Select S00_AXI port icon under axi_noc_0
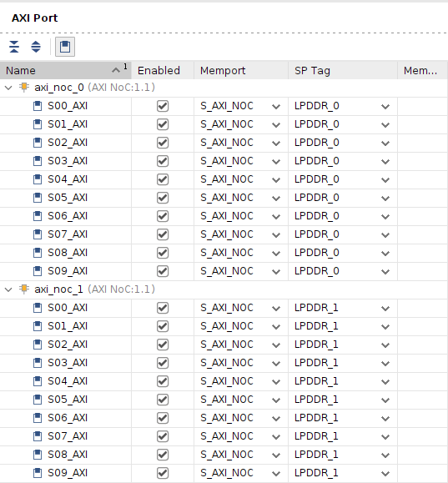448x483 pixels. click(38, 106)
